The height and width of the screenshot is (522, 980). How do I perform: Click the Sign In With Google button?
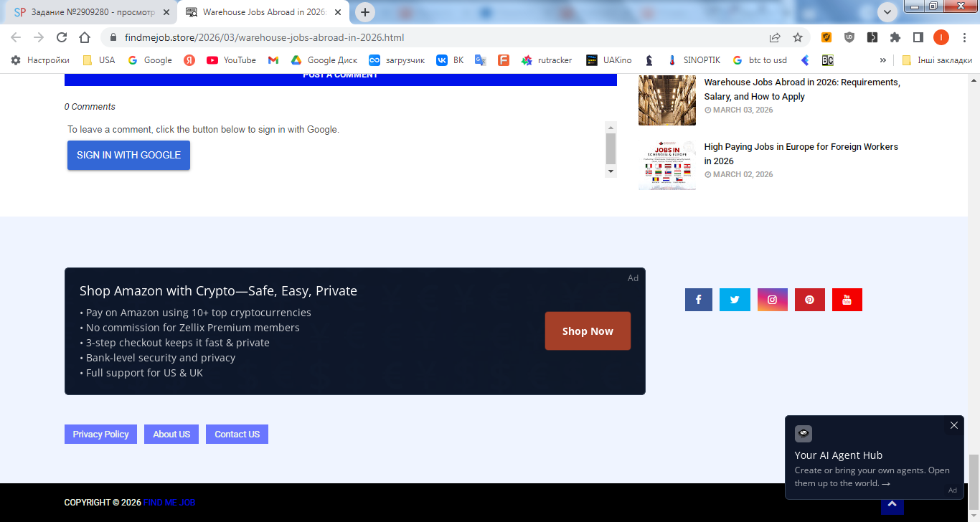tap(128, 155)
